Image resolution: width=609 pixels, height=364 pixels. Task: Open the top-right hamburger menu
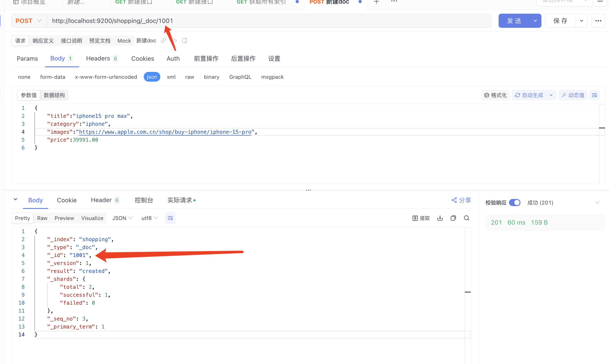pos(600,2)
